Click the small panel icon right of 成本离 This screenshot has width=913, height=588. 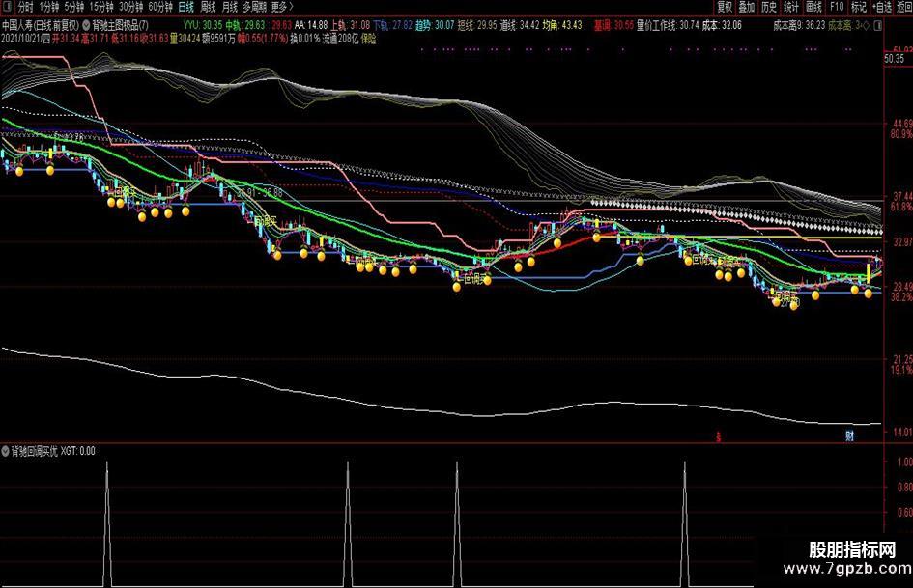(878, 26)
